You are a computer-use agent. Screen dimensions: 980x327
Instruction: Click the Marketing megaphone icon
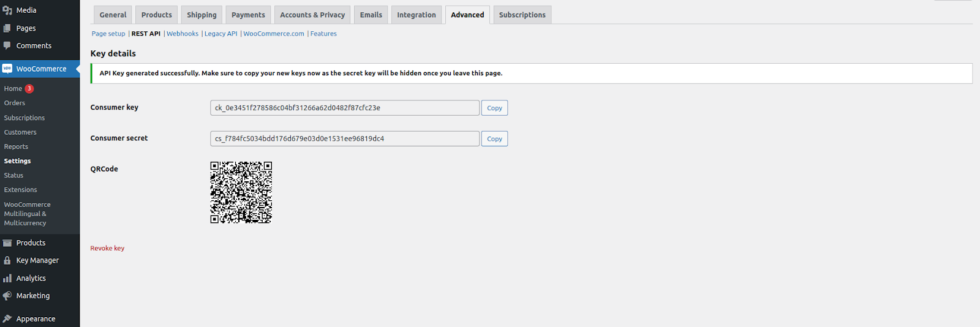click(7, 296)
